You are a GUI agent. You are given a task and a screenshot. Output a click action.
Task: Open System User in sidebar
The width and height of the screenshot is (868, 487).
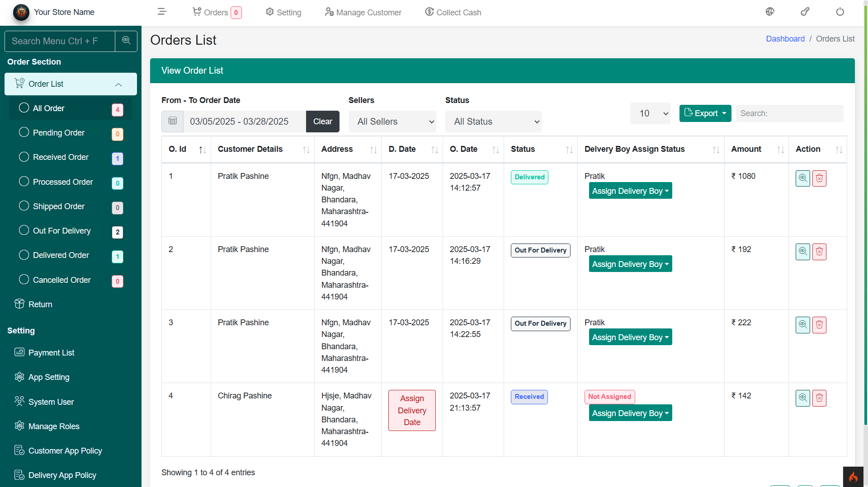(x=71, y=402)
